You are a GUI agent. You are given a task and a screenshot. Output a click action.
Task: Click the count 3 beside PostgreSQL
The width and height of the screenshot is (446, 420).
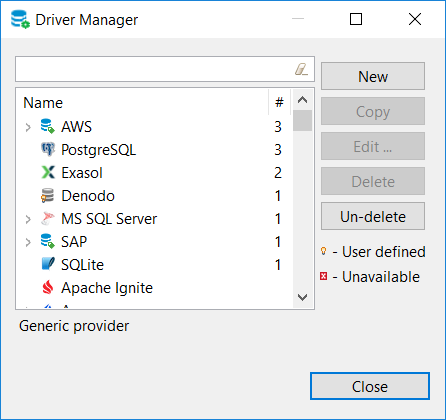278,150
